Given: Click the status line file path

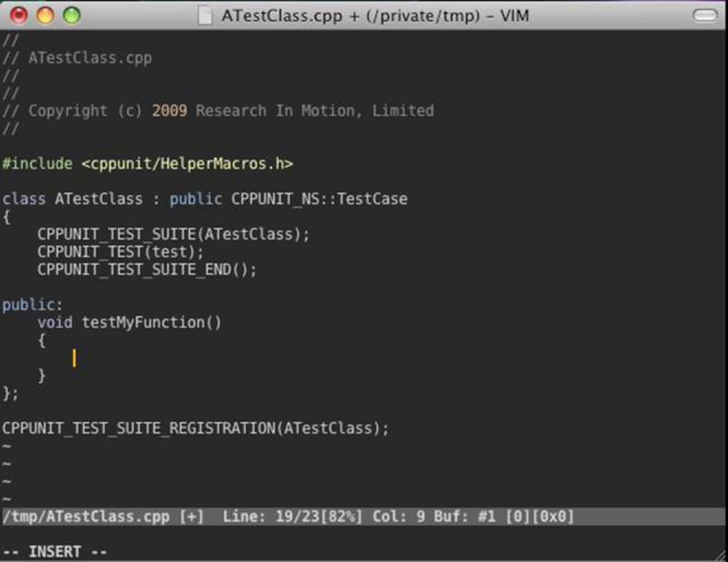Looking at the screenshot, I should click(x=86, y=517).
